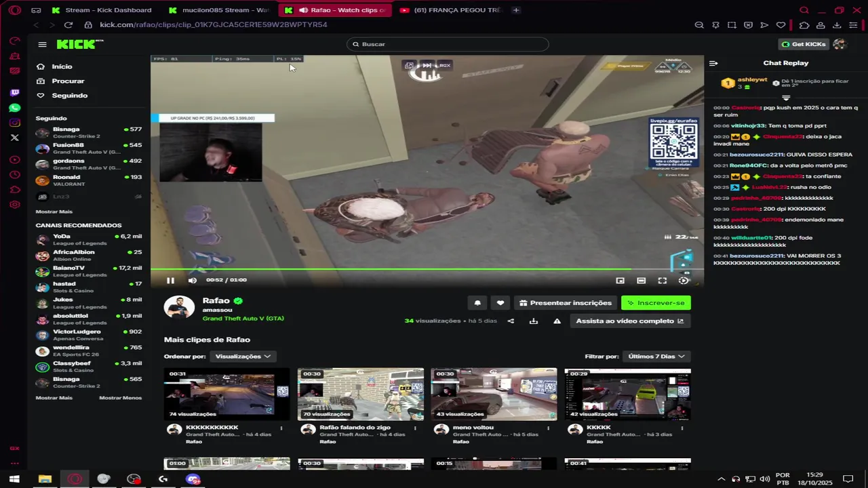Open Opera main menu logo
This screenshot has width=868, height=488.
[x=15, y=10]
